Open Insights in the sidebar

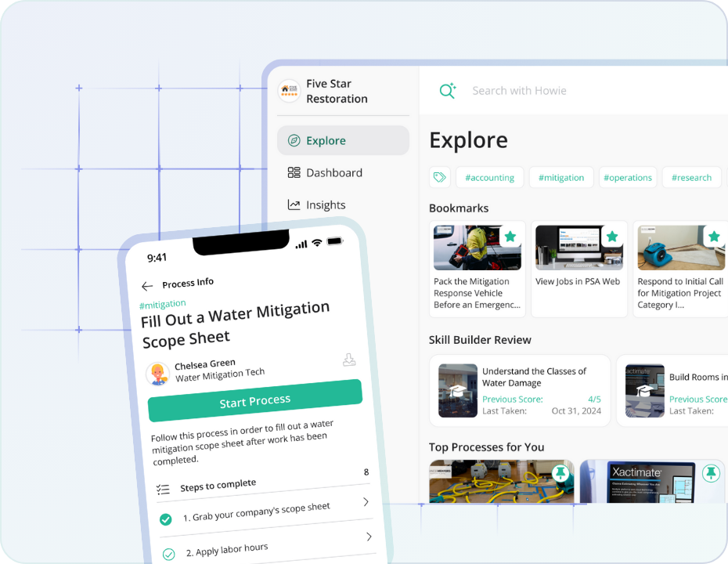(326, 205)
